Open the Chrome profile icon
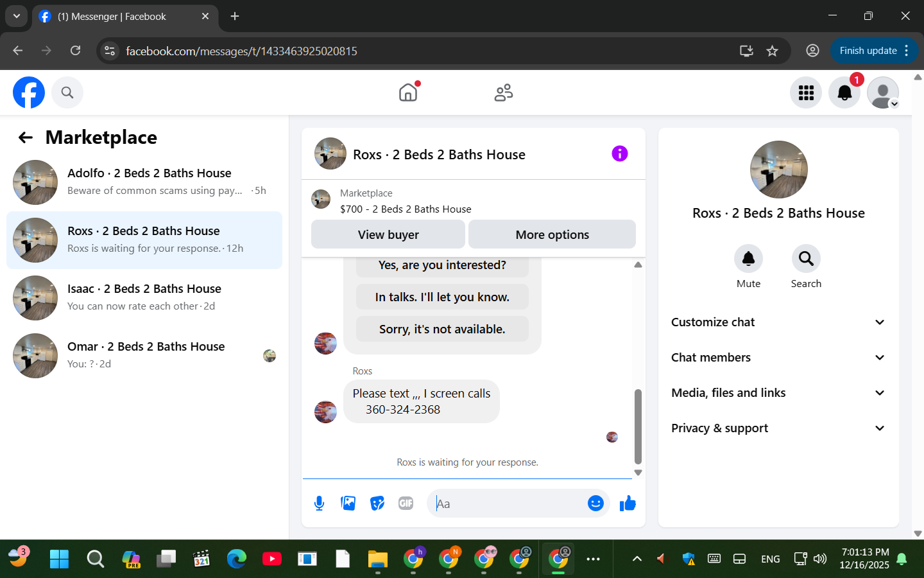Image resolution: width=924 pixels, height=578 pixels. [812, 51]
